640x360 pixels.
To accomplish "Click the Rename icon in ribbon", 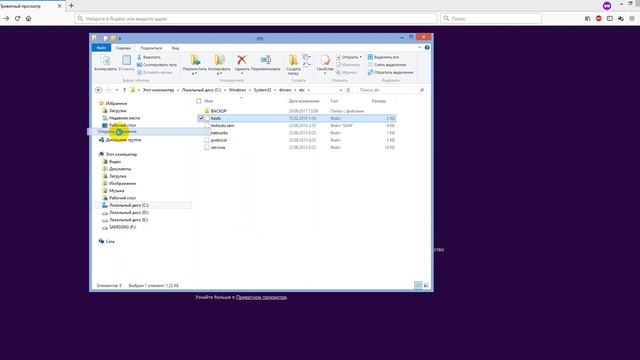I will pos(266,60).
